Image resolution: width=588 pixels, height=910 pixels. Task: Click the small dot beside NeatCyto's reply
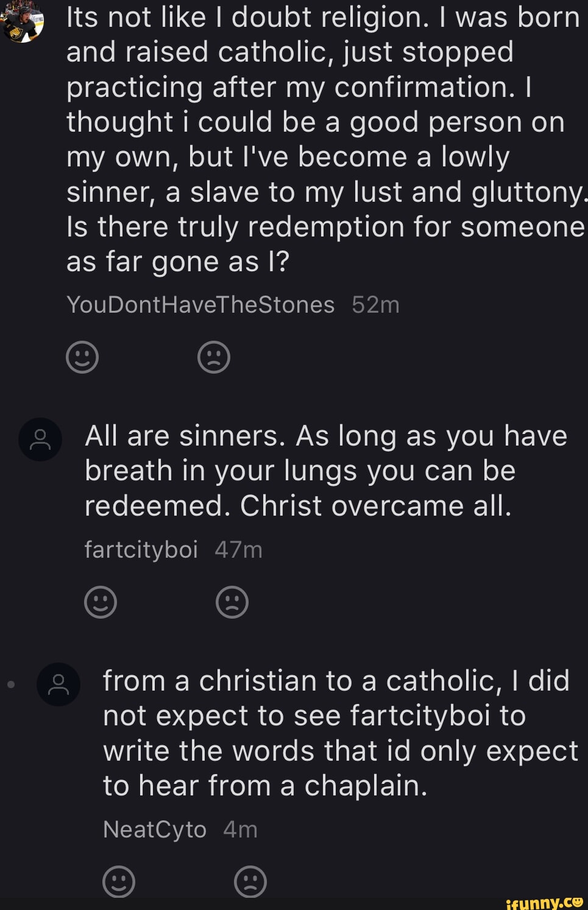pyautogui.click(x=11, y=684)
